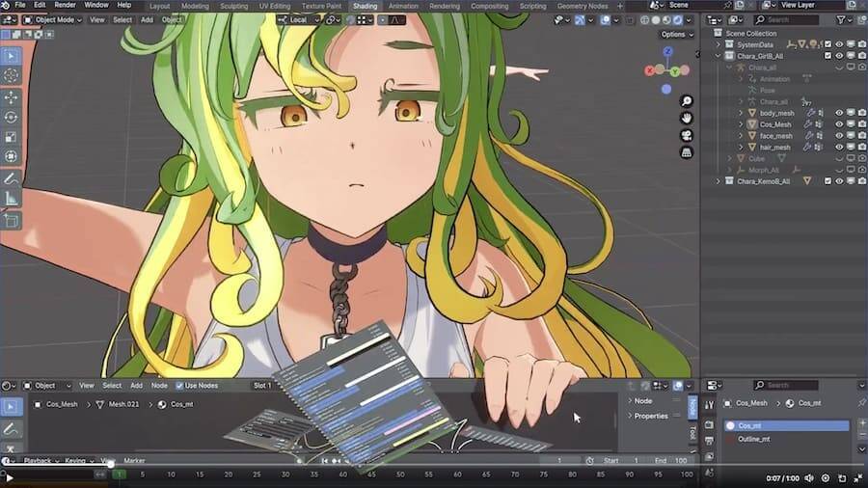Click the hand pan view gizmo

[x=686, y=118]
